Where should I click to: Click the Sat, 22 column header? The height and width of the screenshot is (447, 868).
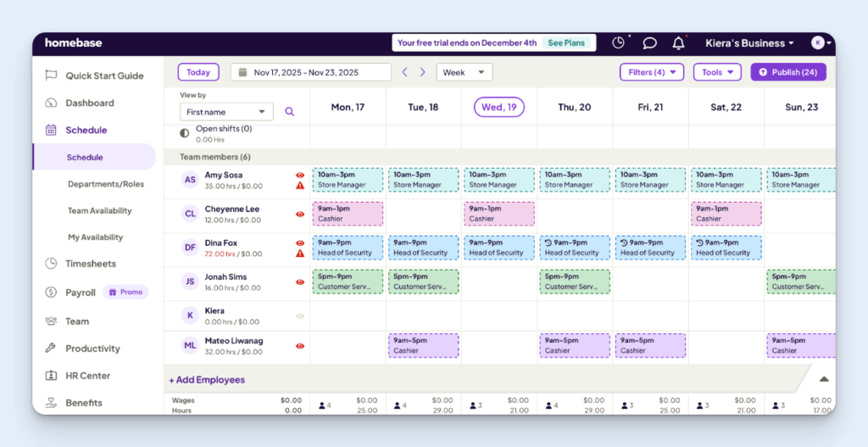click(x=726, y=107)
